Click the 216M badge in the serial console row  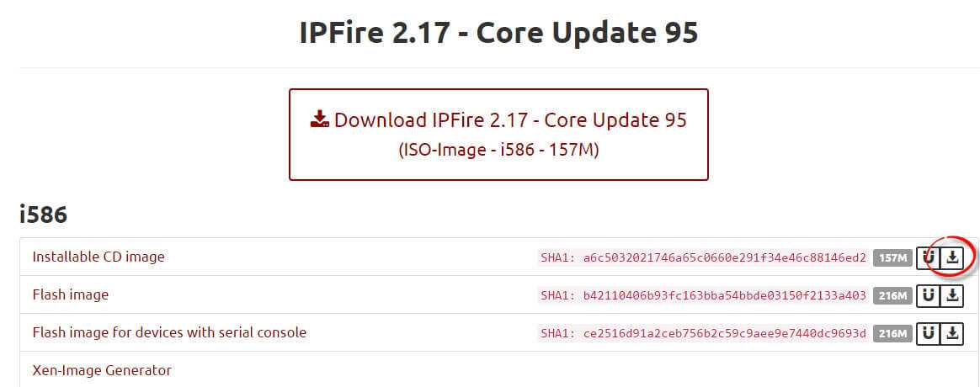coord(892,334)
